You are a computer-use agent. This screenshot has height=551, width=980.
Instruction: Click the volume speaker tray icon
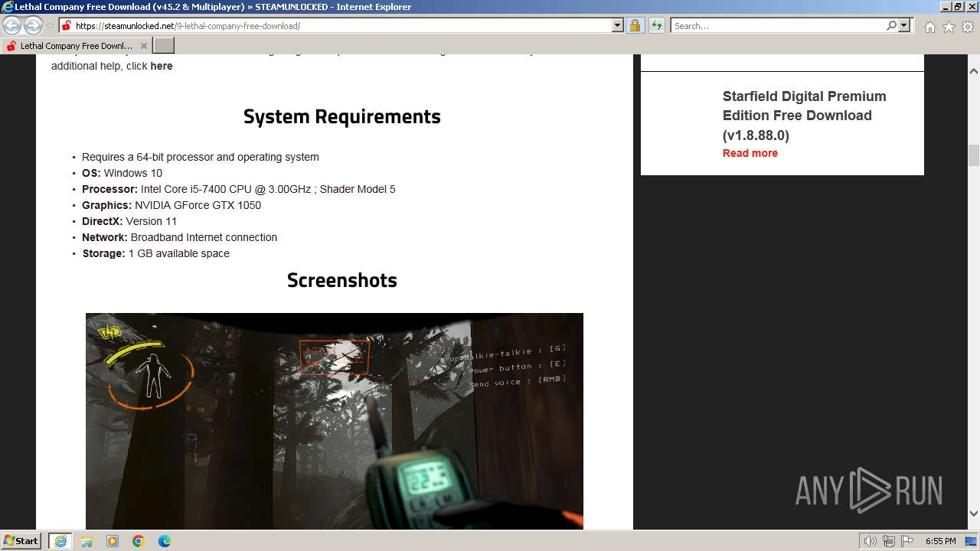coord(870,541)
